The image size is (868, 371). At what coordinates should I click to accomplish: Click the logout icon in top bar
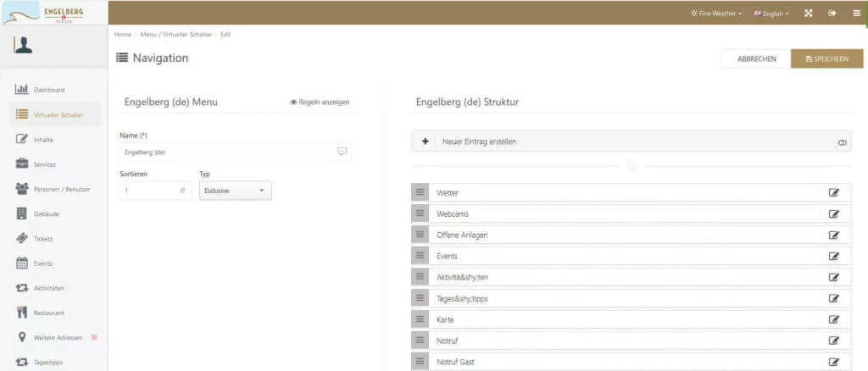coord(832,13)
